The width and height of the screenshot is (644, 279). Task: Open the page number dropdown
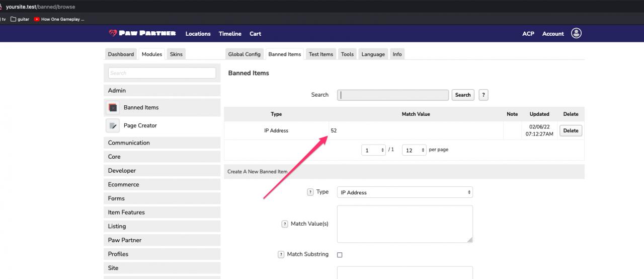[373, 150]
